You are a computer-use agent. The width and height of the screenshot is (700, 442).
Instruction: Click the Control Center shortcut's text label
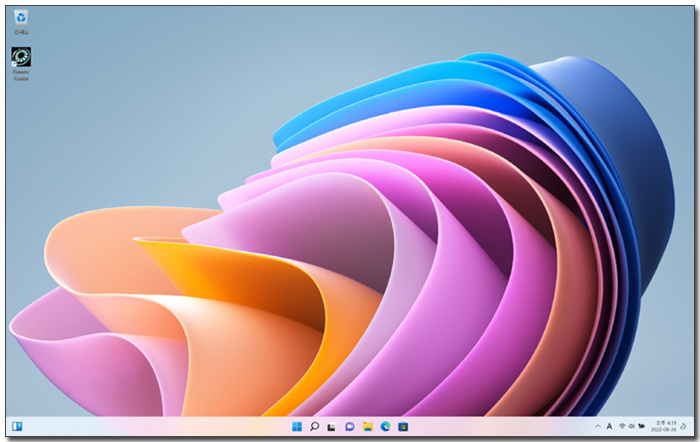[x=21, y=74]
